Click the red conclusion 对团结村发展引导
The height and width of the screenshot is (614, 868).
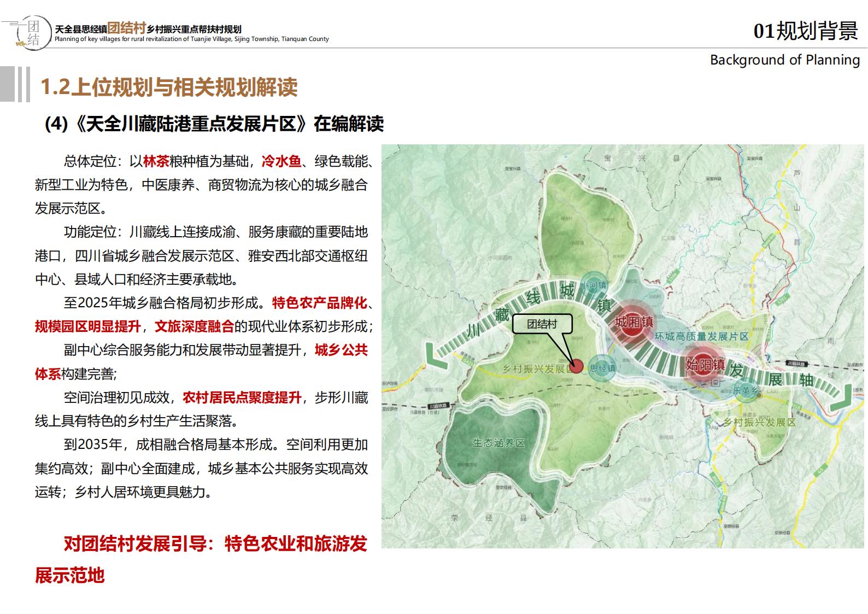tap(135, 544)
